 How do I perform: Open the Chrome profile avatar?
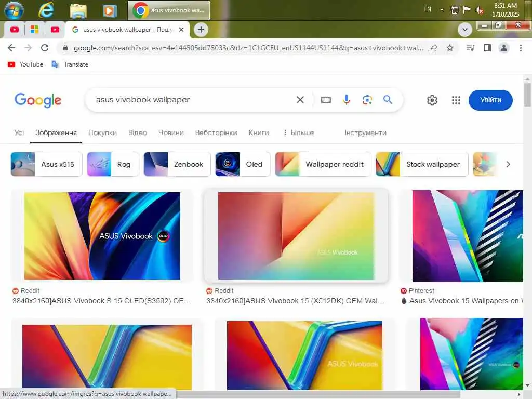504,48
